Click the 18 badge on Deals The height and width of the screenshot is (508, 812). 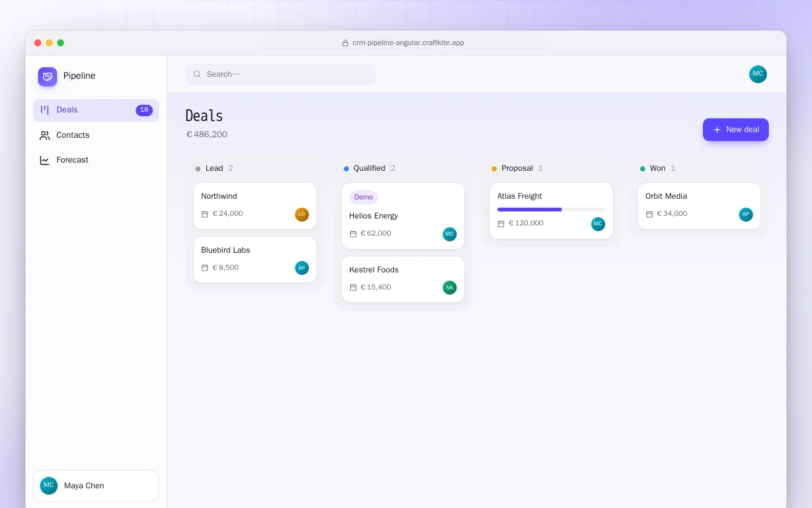144,110
